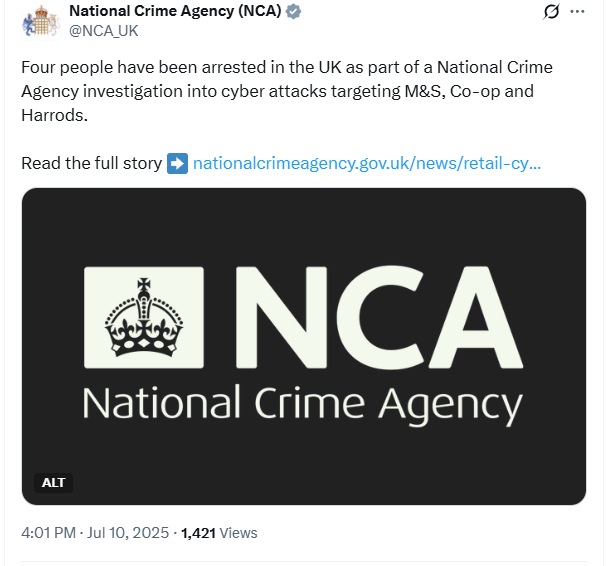Open the Grok explain icon beside the ellipsis
Viewport: 607px width, 566px height.
pos(551,12)
